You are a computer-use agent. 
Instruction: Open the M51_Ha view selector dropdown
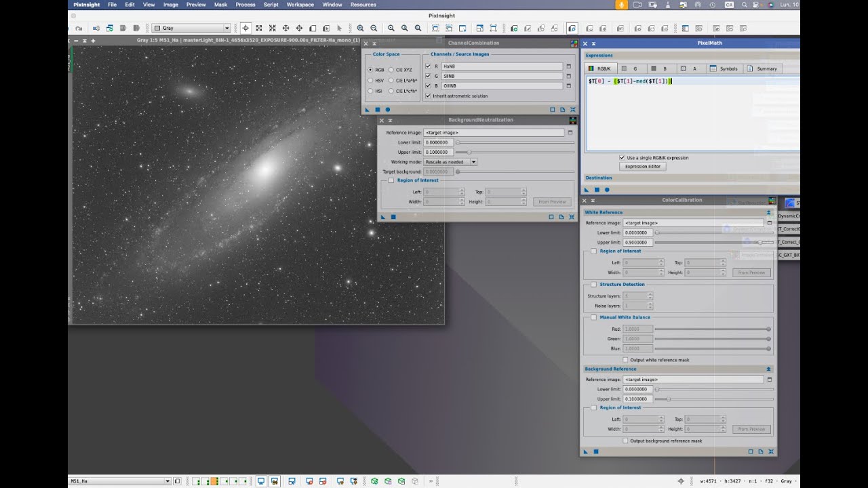pos(120,481)
